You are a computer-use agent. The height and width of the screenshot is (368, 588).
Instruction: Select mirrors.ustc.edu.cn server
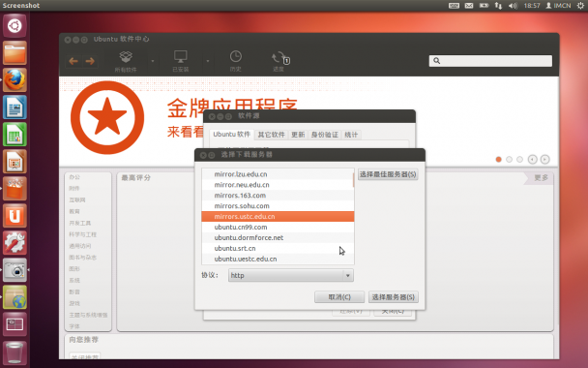(x=278, y=217)
